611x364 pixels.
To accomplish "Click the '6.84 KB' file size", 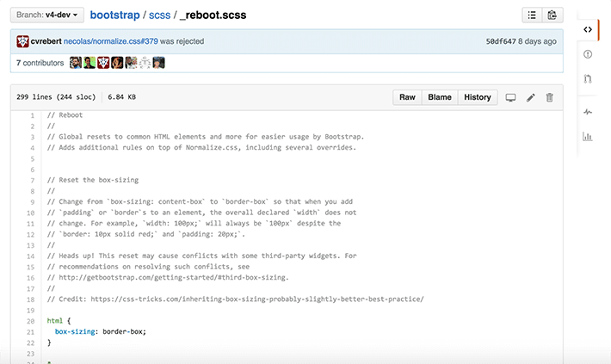I will (121, 97).
